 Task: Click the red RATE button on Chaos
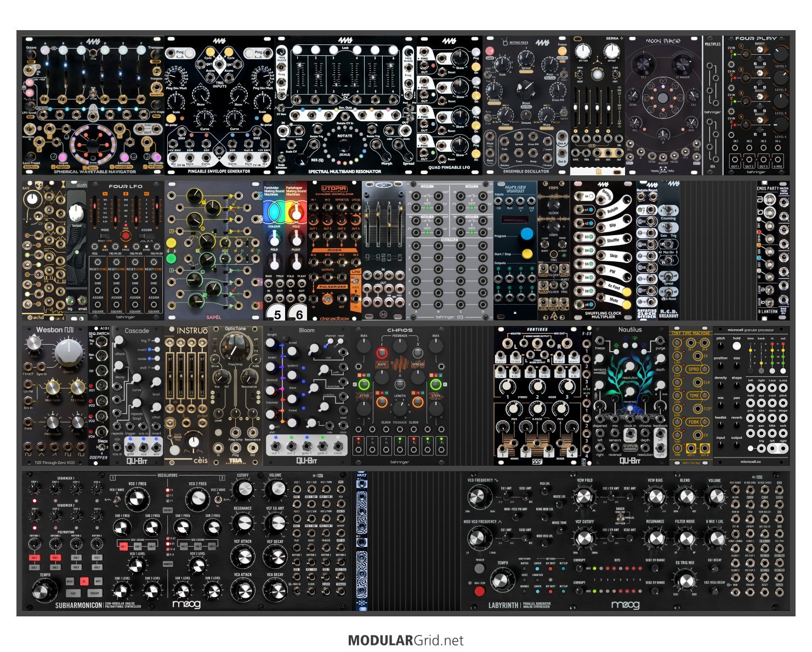pyautogui.click(x=382, y=353)
